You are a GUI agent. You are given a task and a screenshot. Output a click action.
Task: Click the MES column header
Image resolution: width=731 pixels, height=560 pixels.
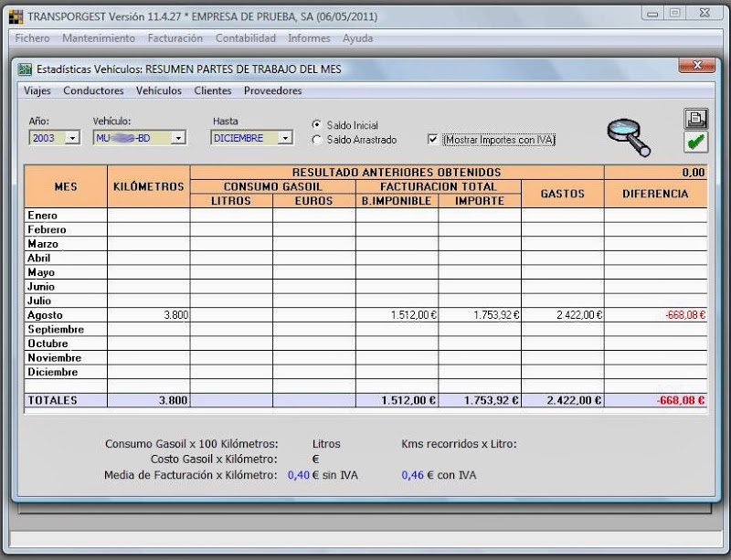tap(66, 186)
